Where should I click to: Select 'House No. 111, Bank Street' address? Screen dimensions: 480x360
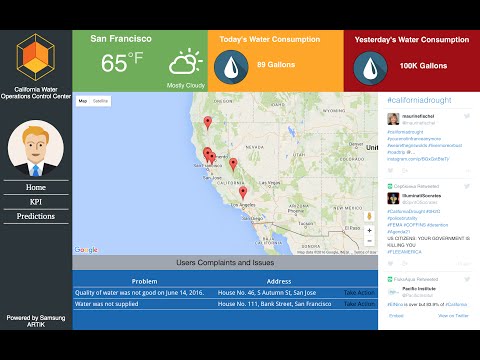tap(275, 304)
